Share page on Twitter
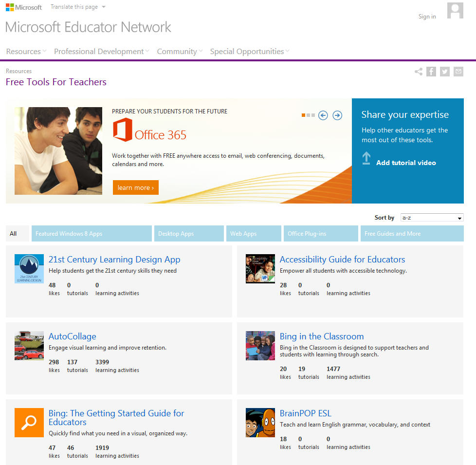The height and width of the screenshot is (465, 476). 445,72
